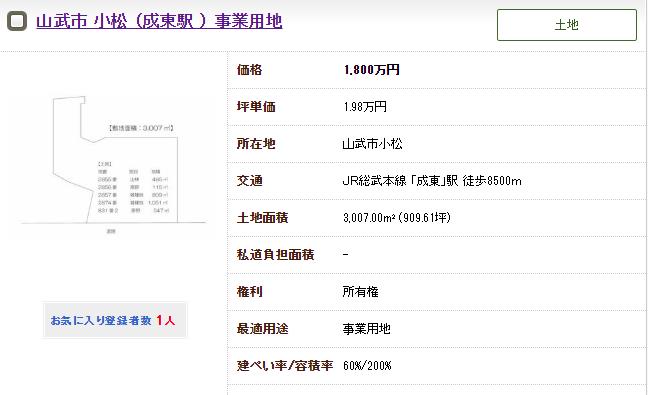648x395 pixels.
Task: Click the 土地面積 row label
Action: tap(262, 217)
